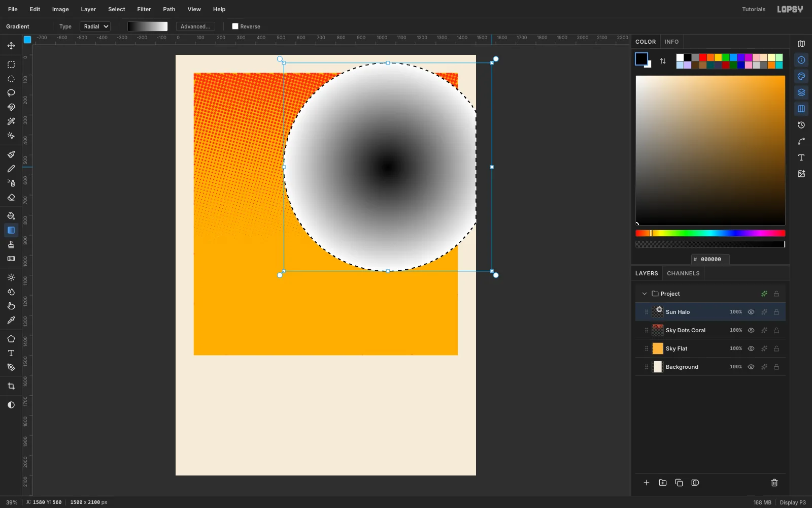Select the Crop tool
812x508 pixels.
(x=11, y=386)
